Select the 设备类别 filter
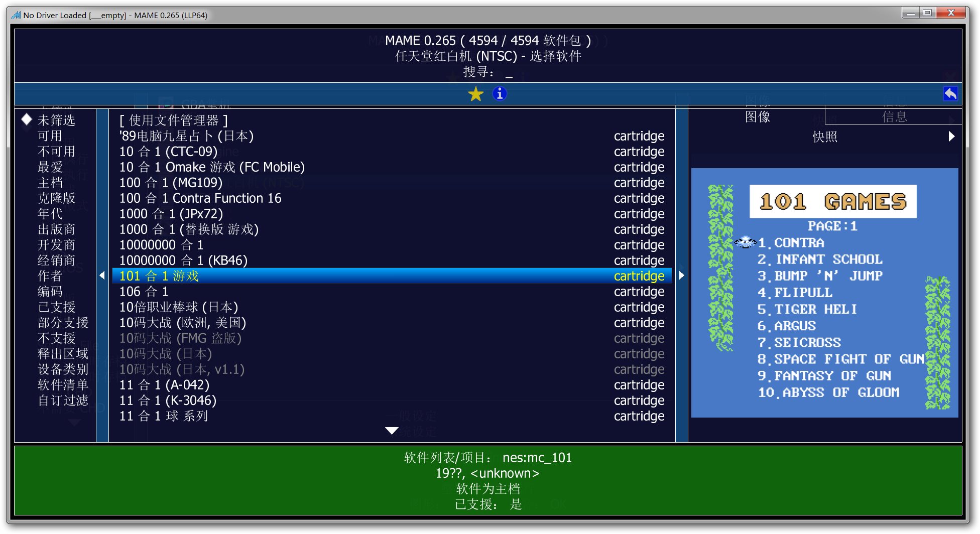This screenshot has width=980, height=534. (63, 369)
